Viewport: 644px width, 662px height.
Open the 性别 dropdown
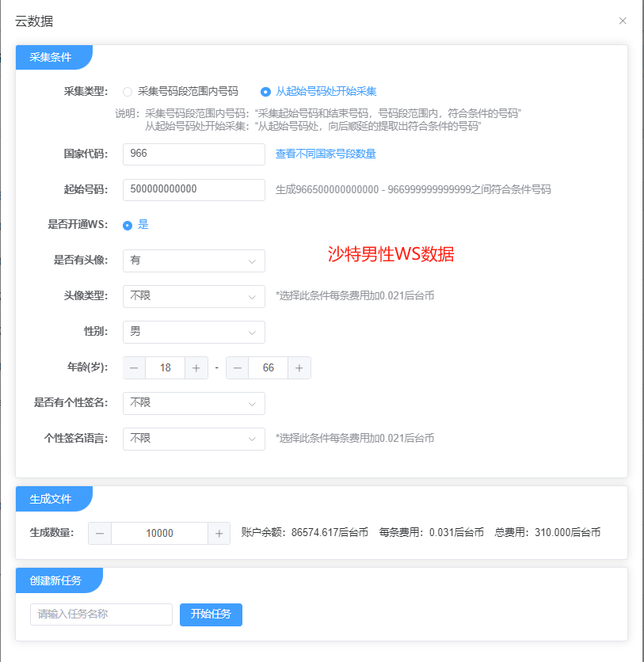(194, 332)
